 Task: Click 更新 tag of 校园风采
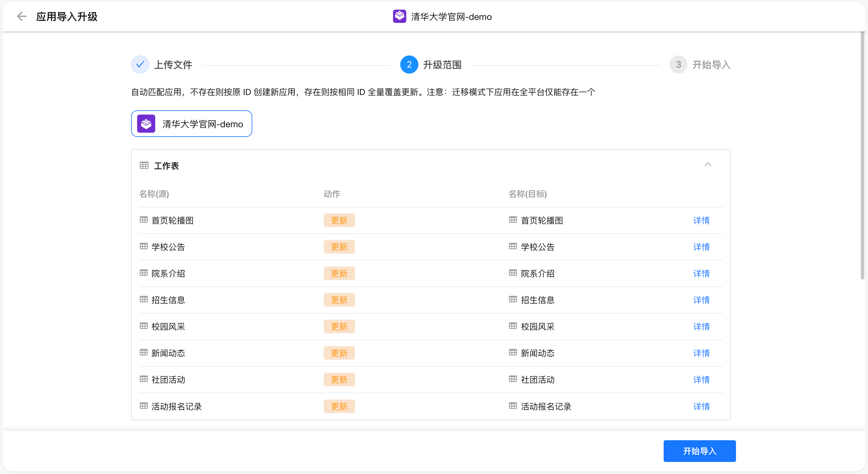pyautogui.click(x=339, y=326)
